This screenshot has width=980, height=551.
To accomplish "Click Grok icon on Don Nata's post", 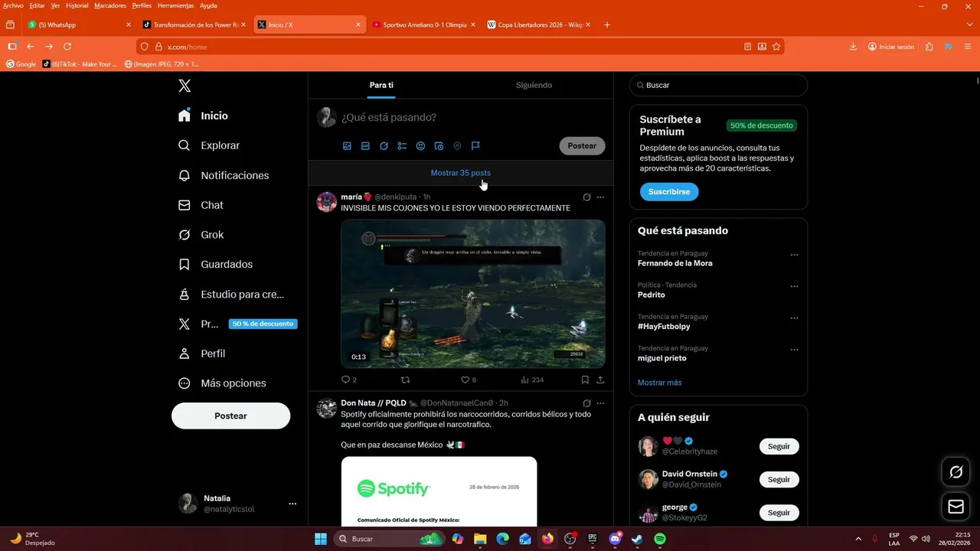I will pos(586,403).
